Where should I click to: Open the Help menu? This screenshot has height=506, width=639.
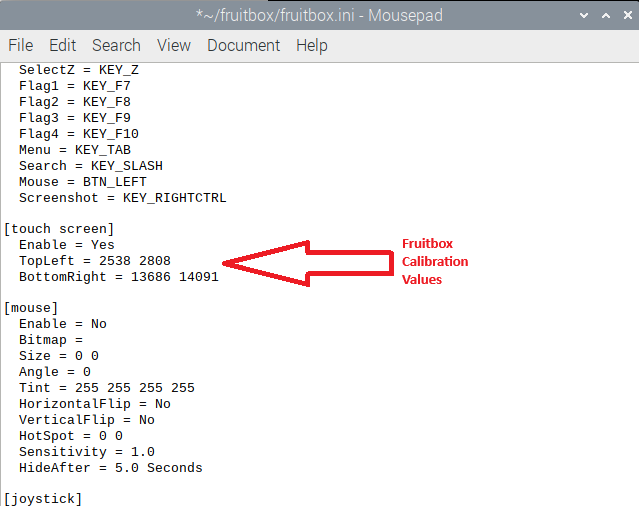[x=312, y=45]
